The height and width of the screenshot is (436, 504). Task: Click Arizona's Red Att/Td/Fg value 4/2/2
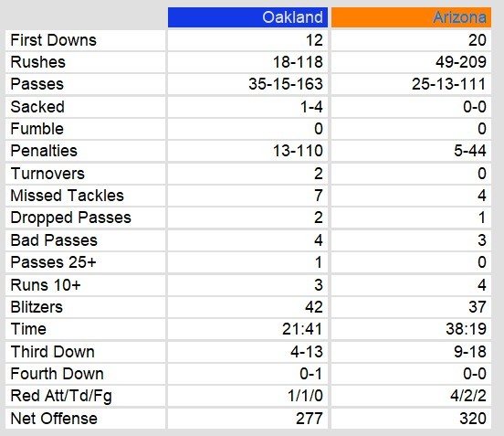tap(468, 396)
